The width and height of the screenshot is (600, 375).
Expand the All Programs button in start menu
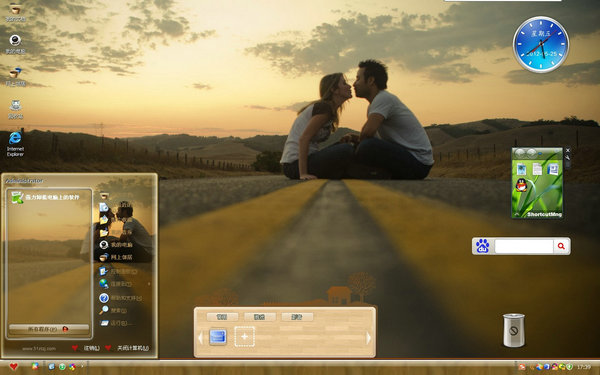[x=49, y=329]
